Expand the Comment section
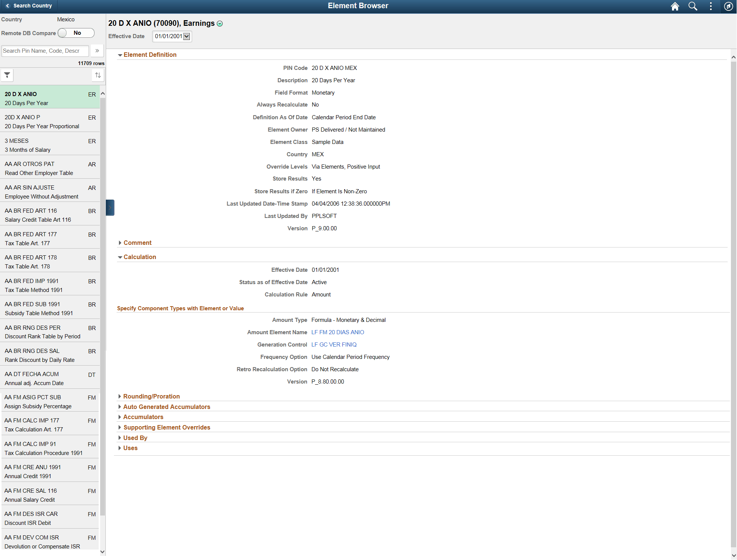 pyautogui.click(x=137, y=243)
